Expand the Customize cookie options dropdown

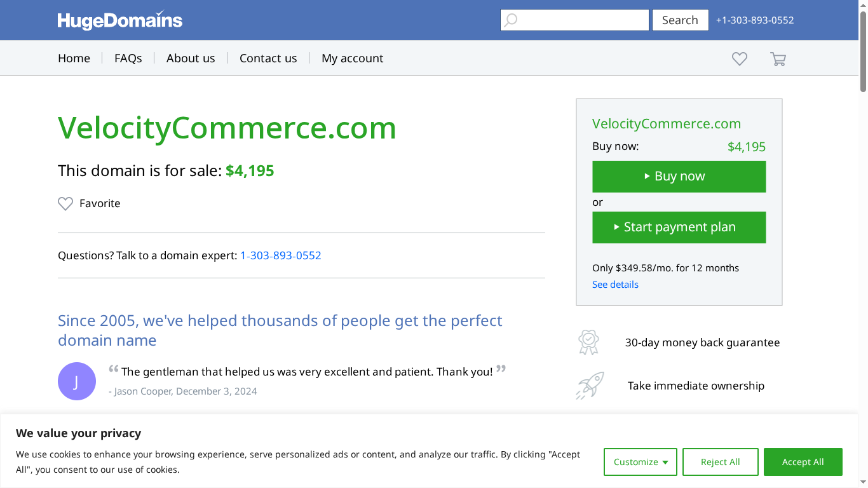[x=640, y=462]
